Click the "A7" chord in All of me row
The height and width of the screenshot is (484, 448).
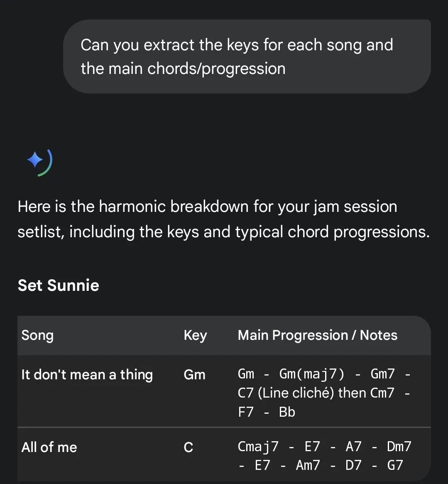tap(353, 447)
